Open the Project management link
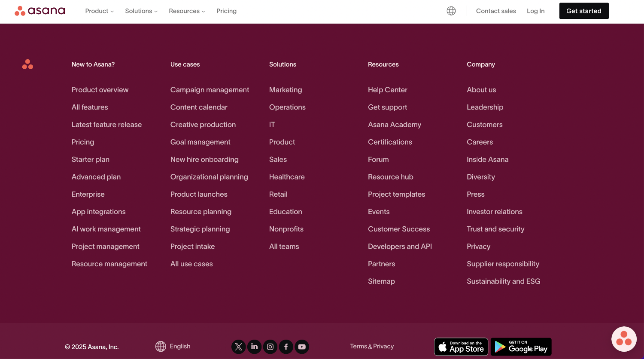The width and height of the screenshot is (644, 359). pyautogui.click(x=106, y=246)
